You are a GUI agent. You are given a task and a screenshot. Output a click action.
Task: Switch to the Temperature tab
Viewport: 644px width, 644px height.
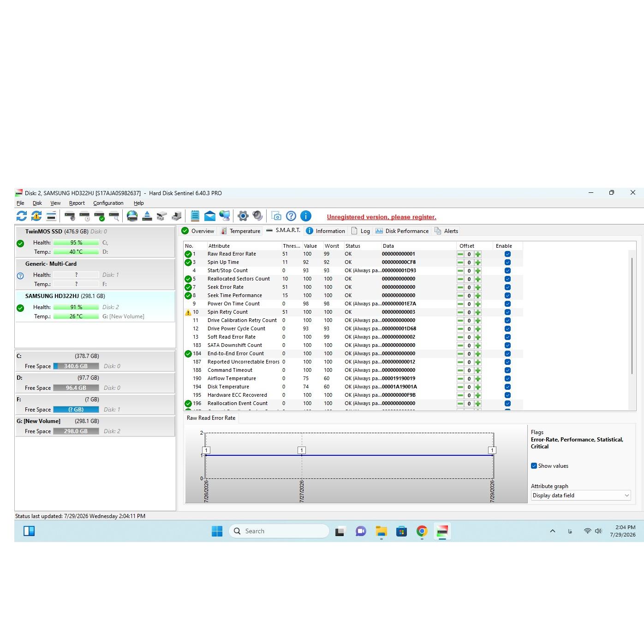(x=240, y=231)
